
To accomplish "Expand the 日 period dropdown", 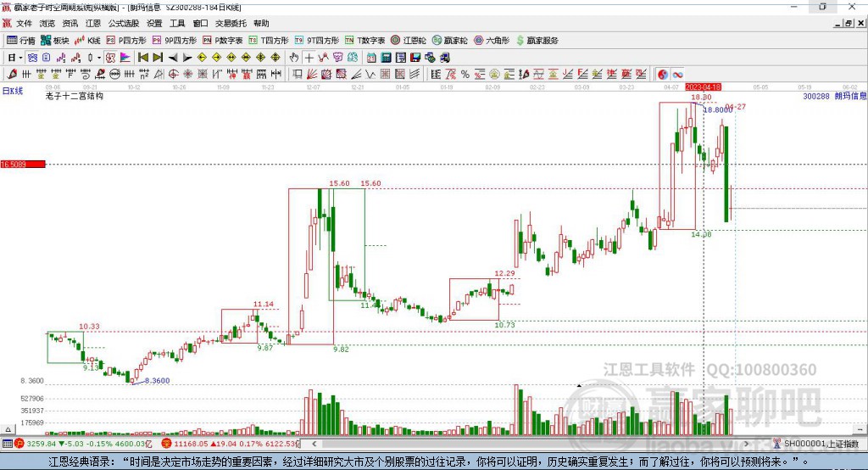I will pyautogui.click(x=20, y=58).
